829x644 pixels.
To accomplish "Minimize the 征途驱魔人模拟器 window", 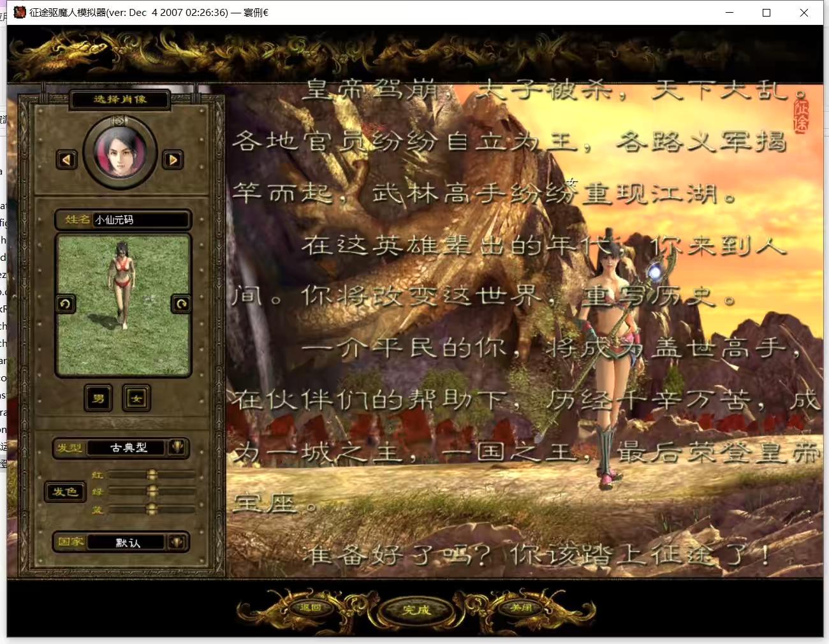I will [730, 12].
